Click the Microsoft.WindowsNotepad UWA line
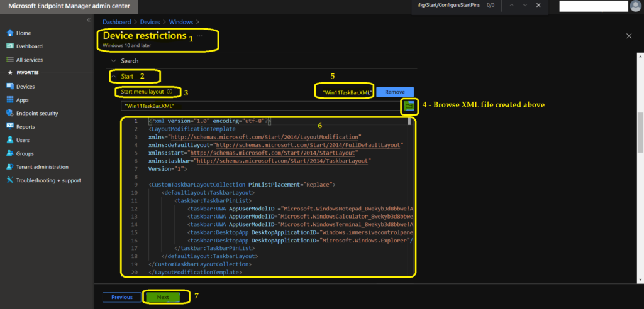This screenshot has height=309, width=644. 300,209
